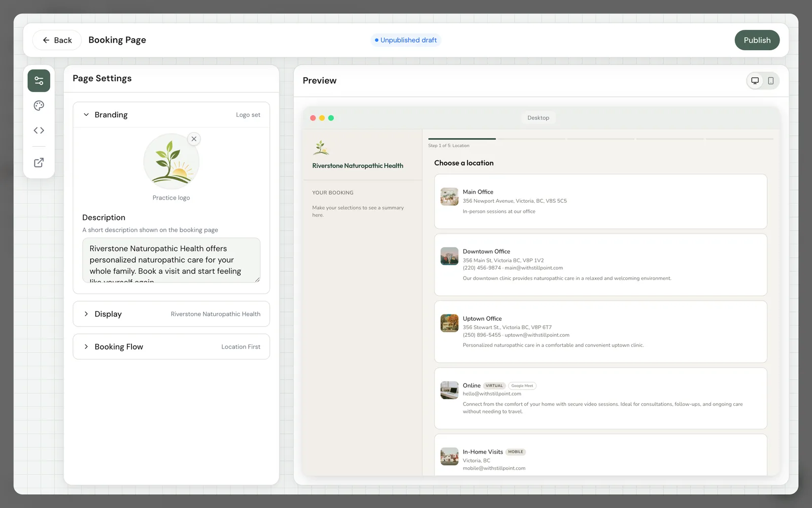Click the "Location First" value text
The height and width of the screenshot is (508, 812).
[241, 347]
